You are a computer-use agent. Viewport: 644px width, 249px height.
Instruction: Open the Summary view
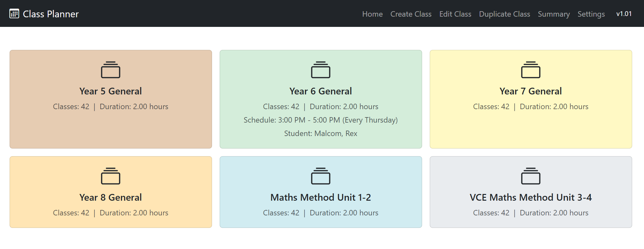554,14
